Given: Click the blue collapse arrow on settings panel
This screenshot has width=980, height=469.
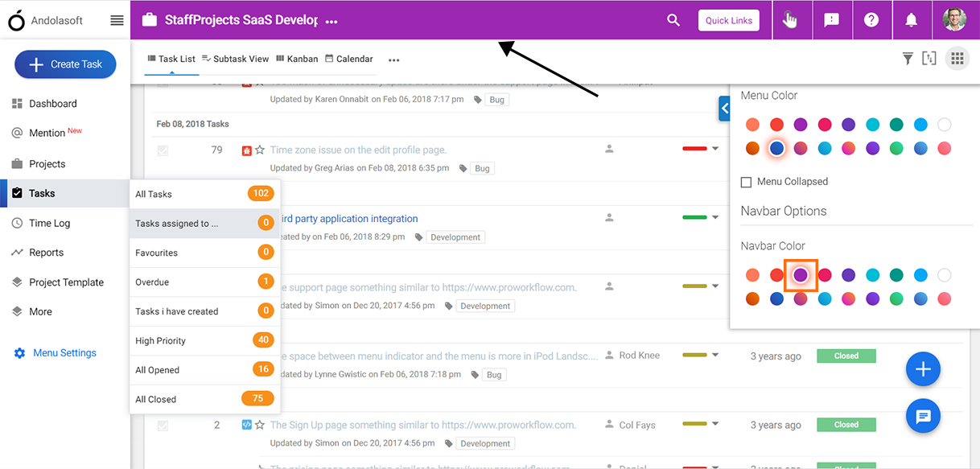Looking at the screenshot, I should pos(724,109).
